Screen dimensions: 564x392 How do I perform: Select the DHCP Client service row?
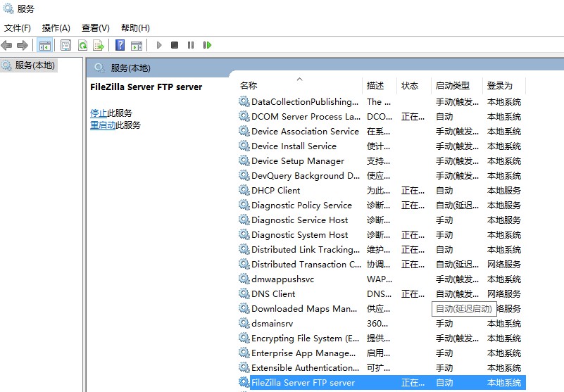276,190
